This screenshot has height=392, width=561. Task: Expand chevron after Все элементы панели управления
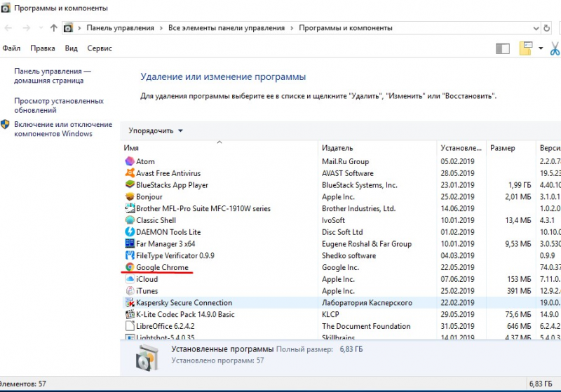[292, 28]
